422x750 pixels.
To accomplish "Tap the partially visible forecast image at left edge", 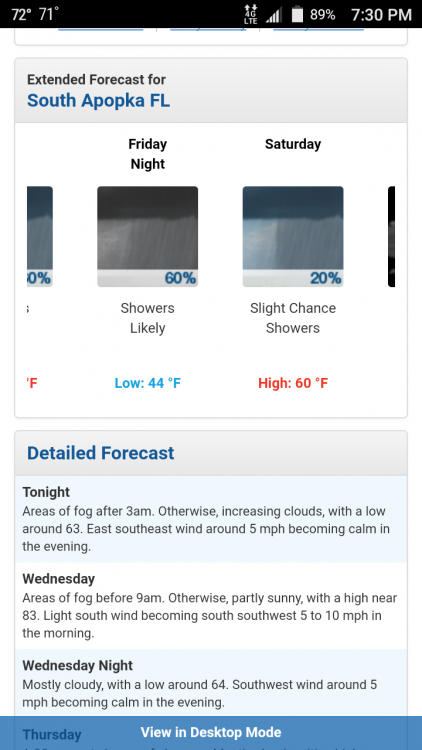I will click(40, 236).
